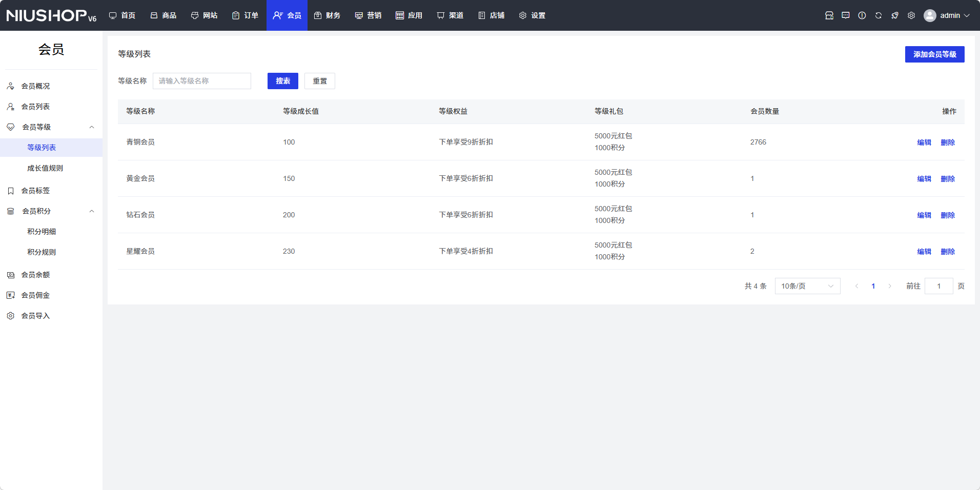Viewport: 980px width, 490px height.
Task: Open the 10条/页 page size dropdown
Action: point(807,286)
